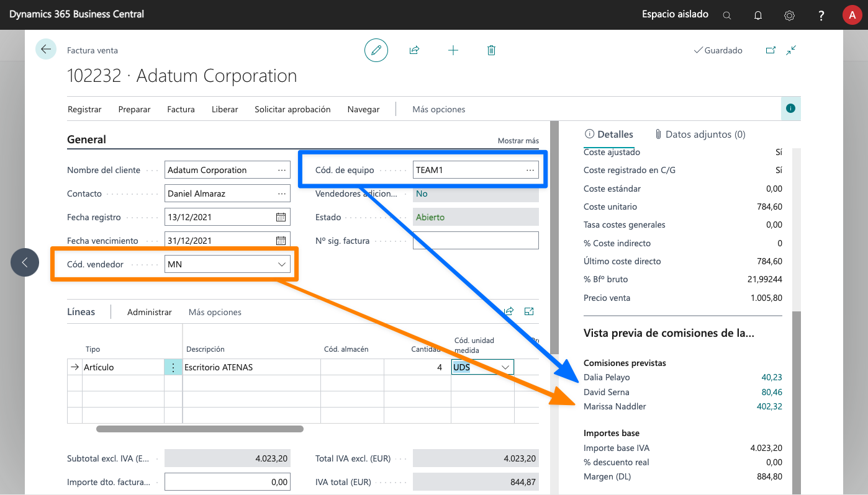This screenshot has width=868, height=495.
Task: Click the Cantidad cell with 4
Action: click(x=417, y=367)
